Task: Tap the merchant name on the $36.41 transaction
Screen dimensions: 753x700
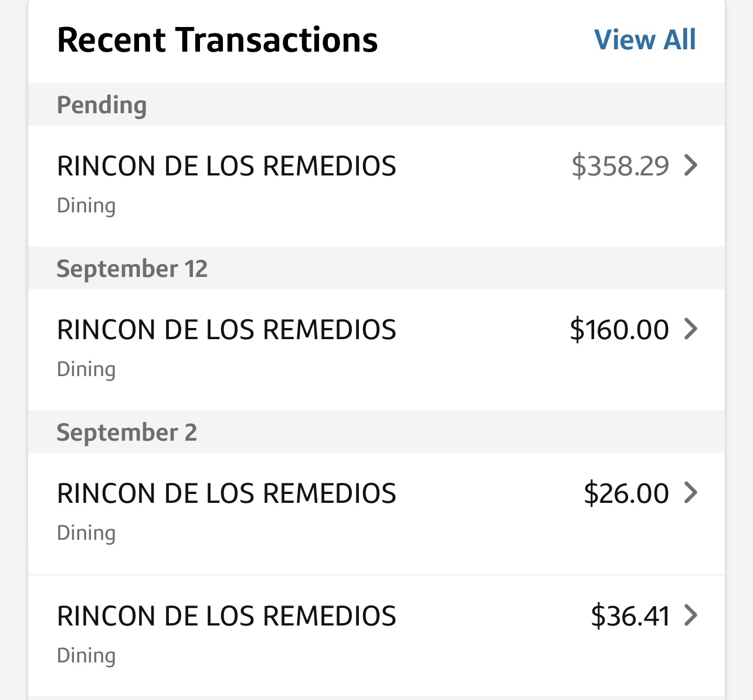Action: pyautogui.click(x=226, y=616)
